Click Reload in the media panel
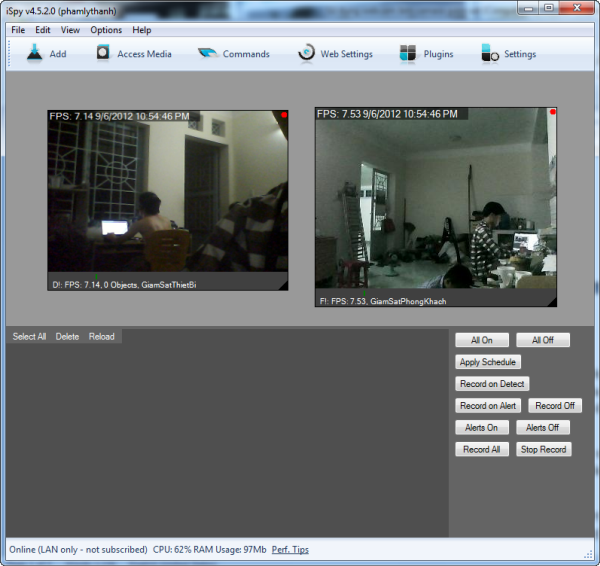600x566 pixels. click(x=101, y=336)
